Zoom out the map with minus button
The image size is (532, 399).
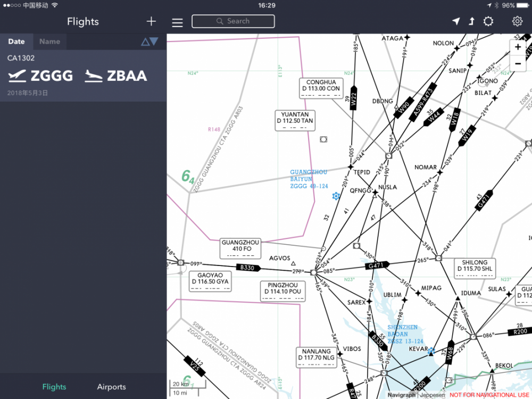point(518,63)
